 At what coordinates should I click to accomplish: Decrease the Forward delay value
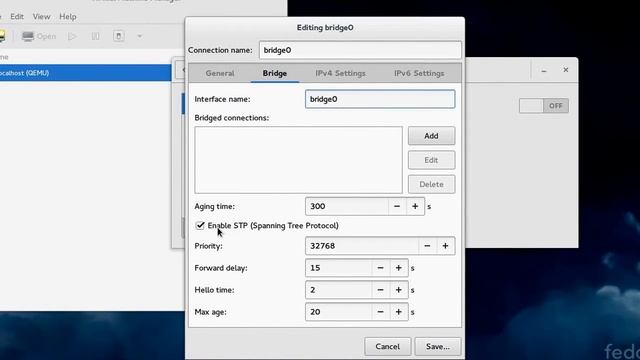380,268
